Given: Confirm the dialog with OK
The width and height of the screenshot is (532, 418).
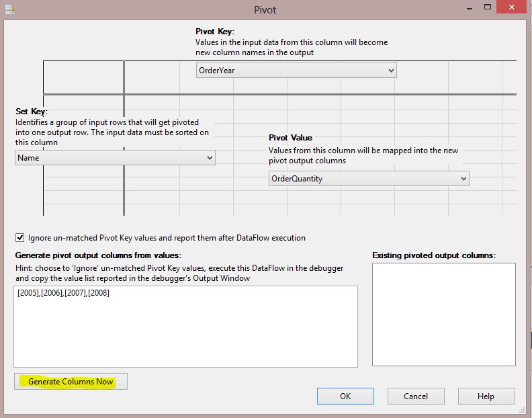Looking at the screenshot, I should coord(345,396).
